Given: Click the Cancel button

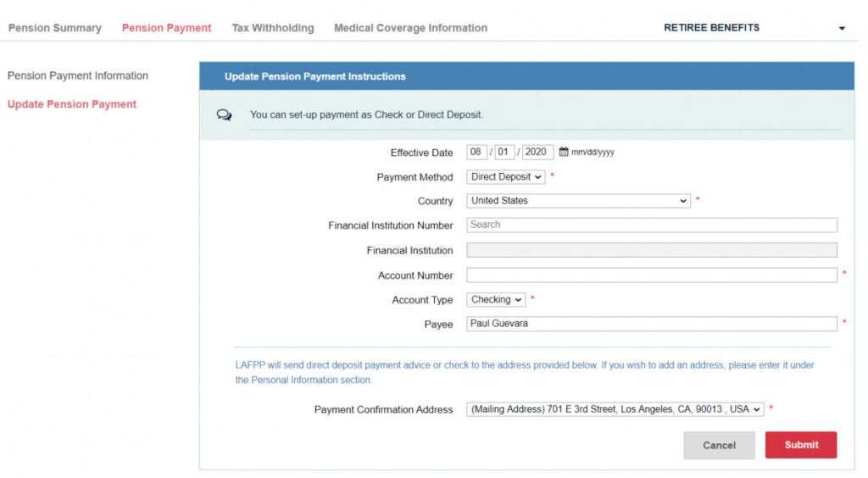Looking at the screenshot, I should (x=719, y=445).
